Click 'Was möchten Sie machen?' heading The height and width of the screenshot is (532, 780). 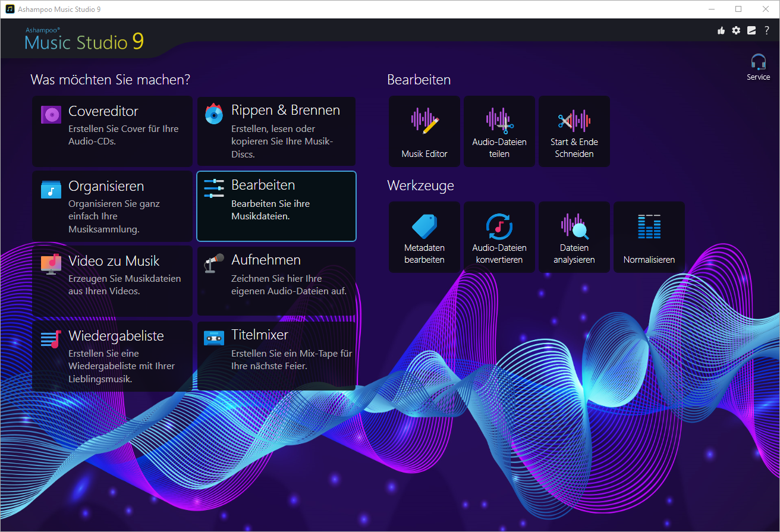click(111, 80)
